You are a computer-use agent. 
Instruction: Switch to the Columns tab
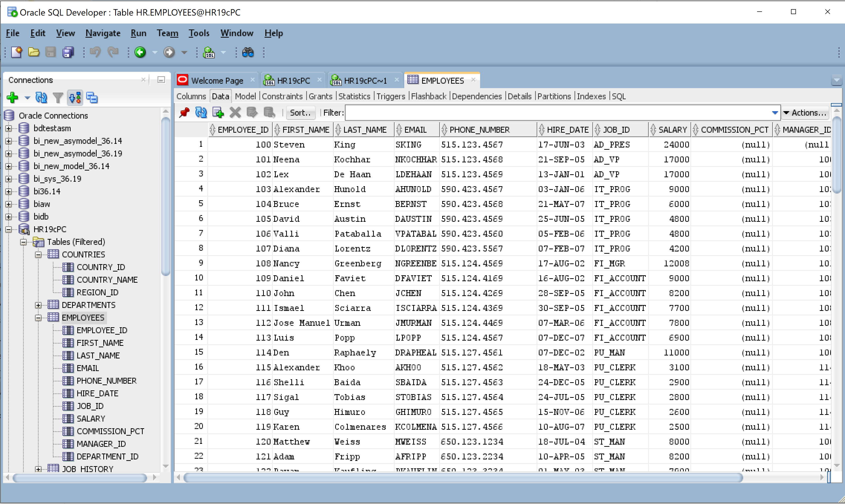[191, 97]
